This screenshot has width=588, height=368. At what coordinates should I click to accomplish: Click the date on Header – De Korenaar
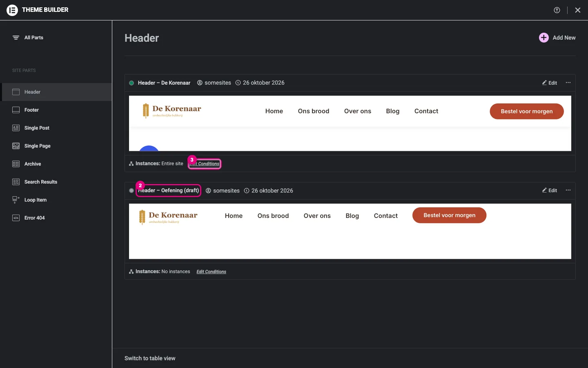pyautogui.click(x=260, y=83)
